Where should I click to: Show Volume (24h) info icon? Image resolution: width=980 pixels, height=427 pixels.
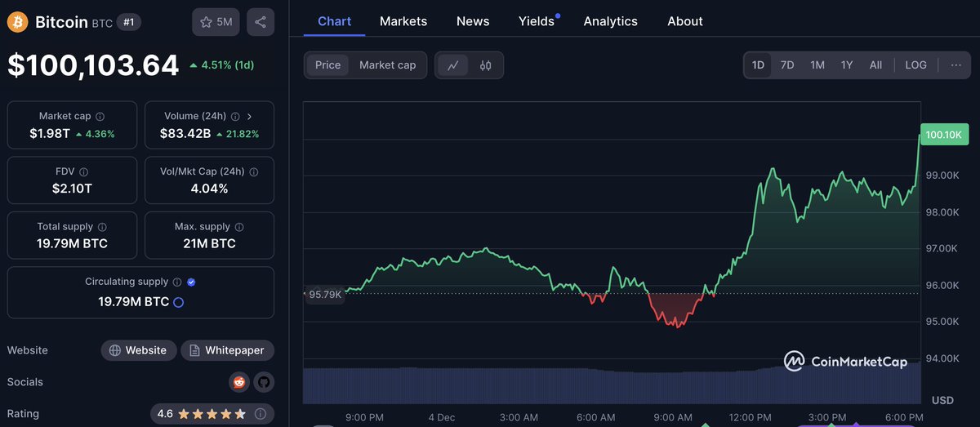click(x=235, y=117)
